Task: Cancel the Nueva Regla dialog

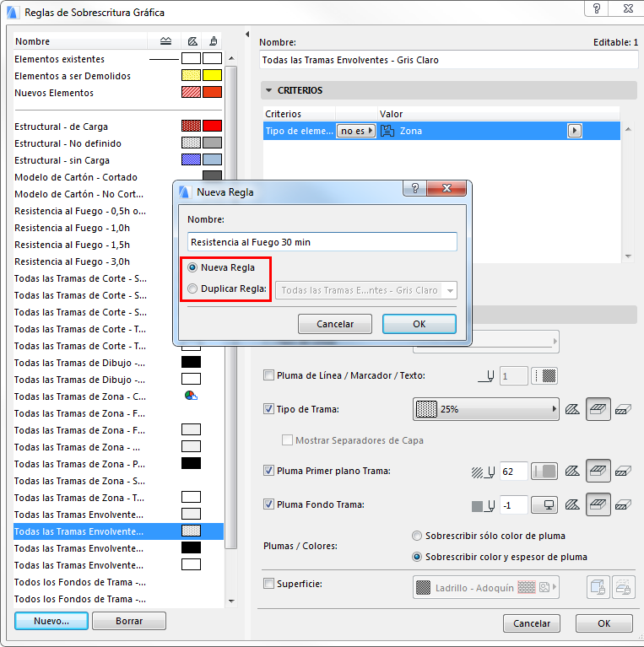Action: [335, 324]
